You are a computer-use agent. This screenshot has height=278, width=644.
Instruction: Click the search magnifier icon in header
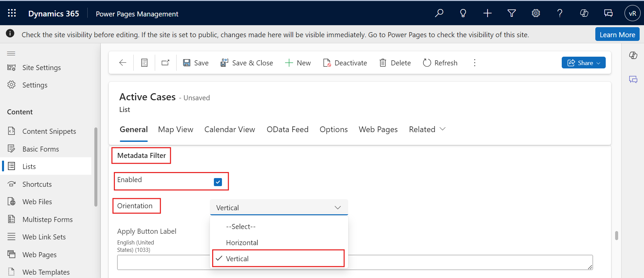[439, 13]
